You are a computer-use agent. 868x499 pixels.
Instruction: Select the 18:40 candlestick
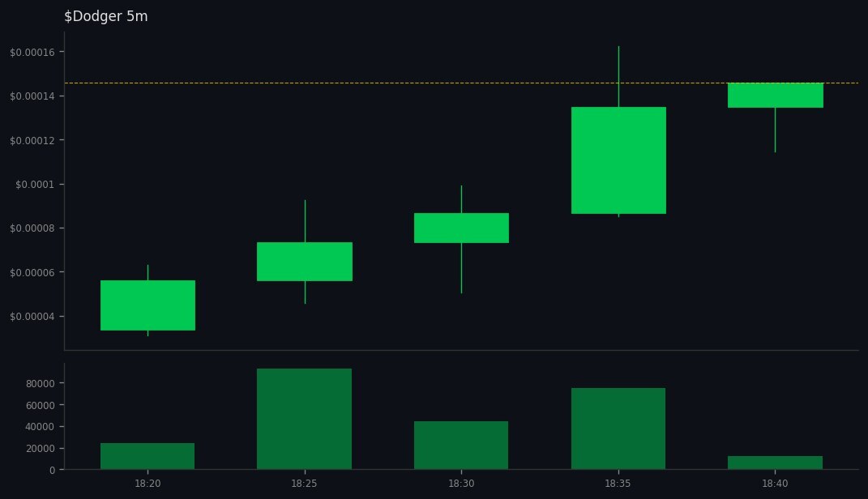pyautogui.click(x=776, y=96)
